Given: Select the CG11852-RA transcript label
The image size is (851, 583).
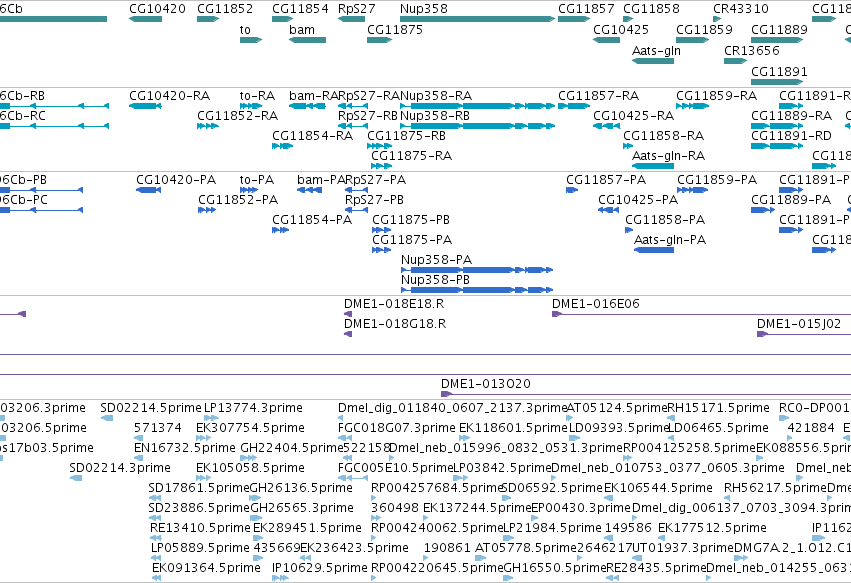Looking at the screenshot, I should [x=237, y=116].
